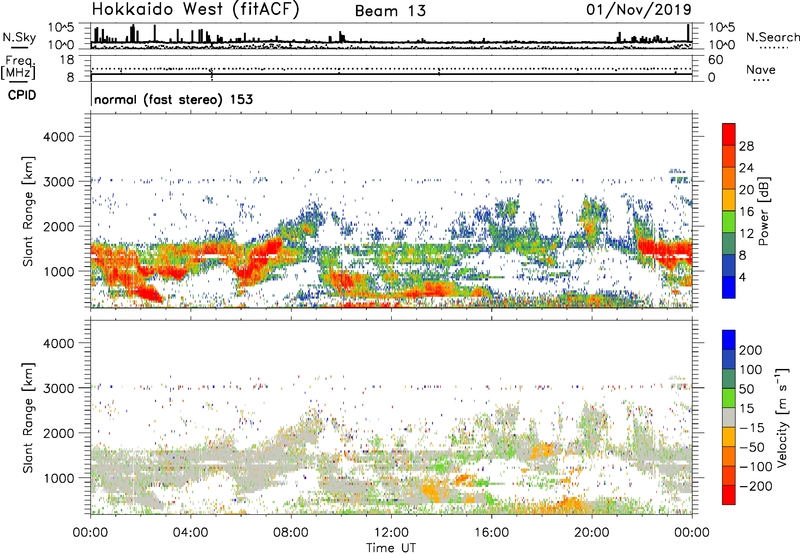Click the '20:00' time axis label
The image size is (800, 554).
coord(592,533)
